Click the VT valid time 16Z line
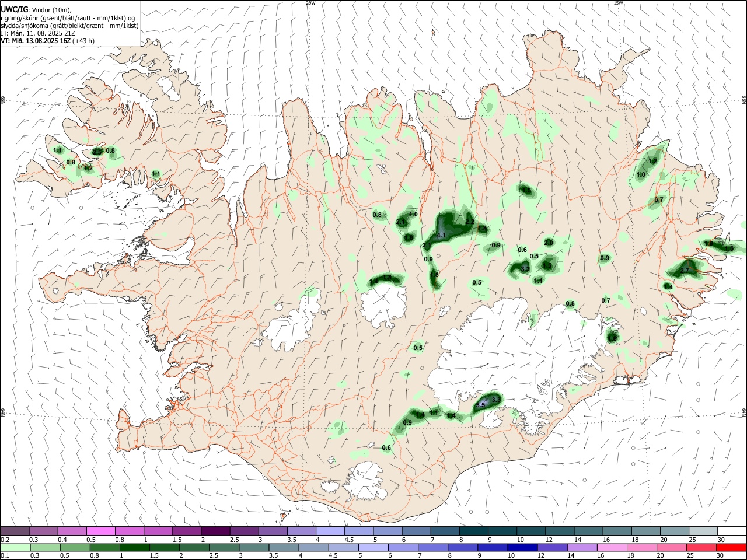747x560 pixels. [47, 41]
